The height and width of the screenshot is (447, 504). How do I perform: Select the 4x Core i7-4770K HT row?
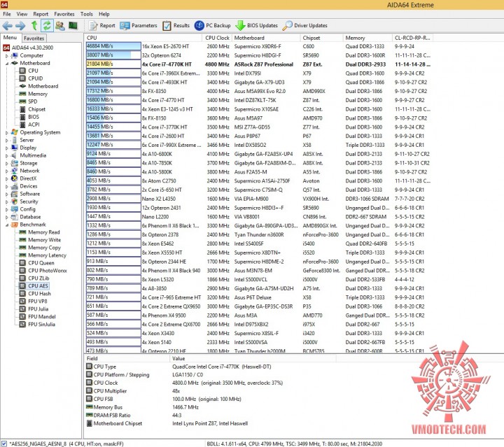tap(259, 64)
